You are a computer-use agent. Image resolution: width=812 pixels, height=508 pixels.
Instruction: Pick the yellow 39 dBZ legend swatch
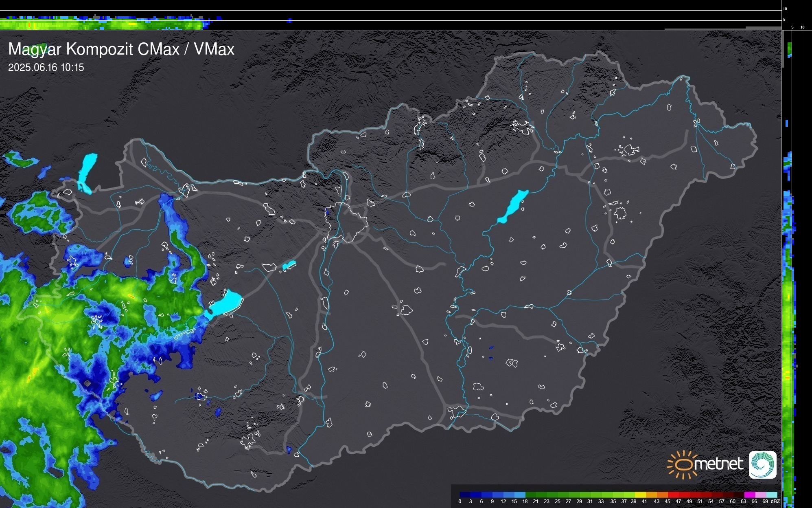639,495
